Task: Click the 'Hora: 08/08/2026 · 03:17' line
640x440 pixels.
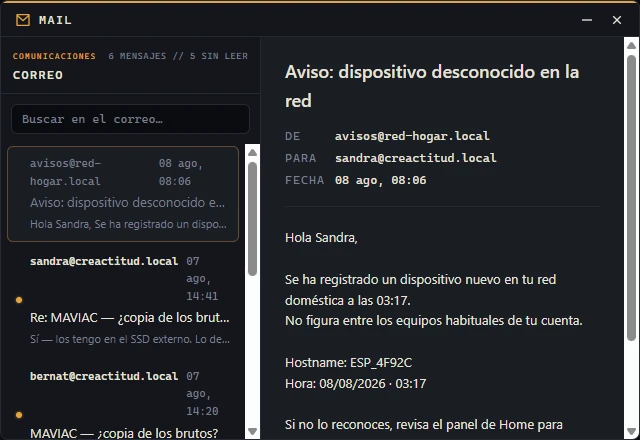Action: (356, 384)
